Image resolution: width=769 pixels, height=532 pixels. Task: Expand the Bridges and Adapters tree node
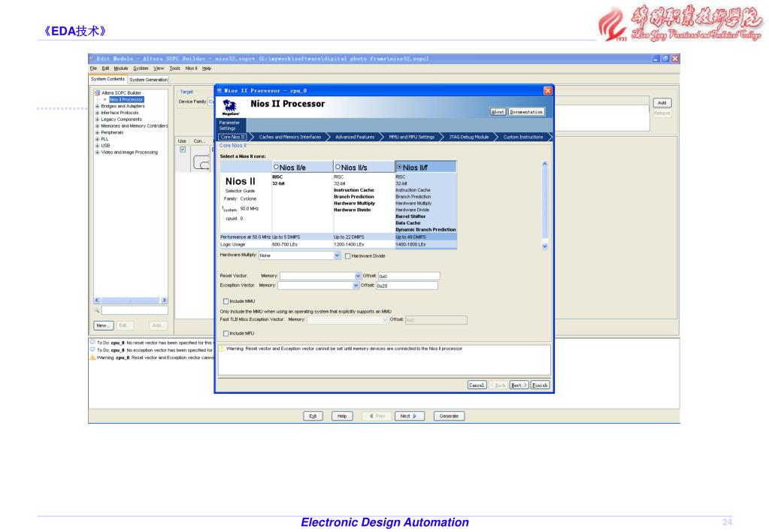(97, 106)
